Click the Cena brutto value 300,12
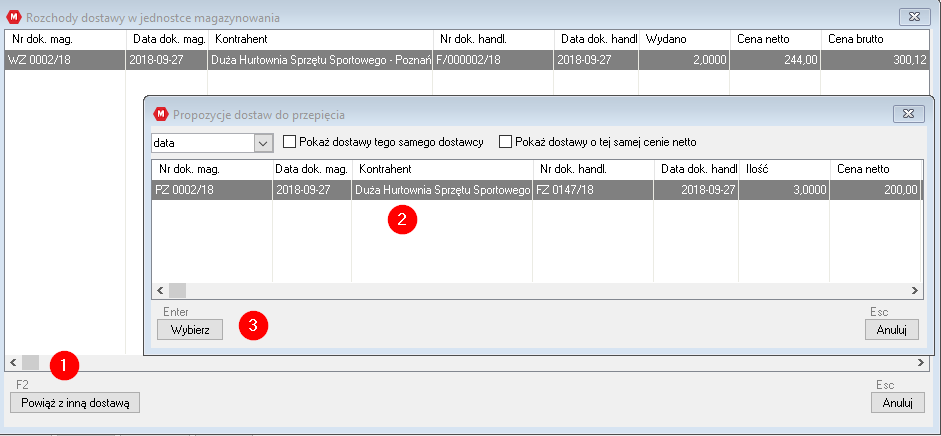 (876, 60)
